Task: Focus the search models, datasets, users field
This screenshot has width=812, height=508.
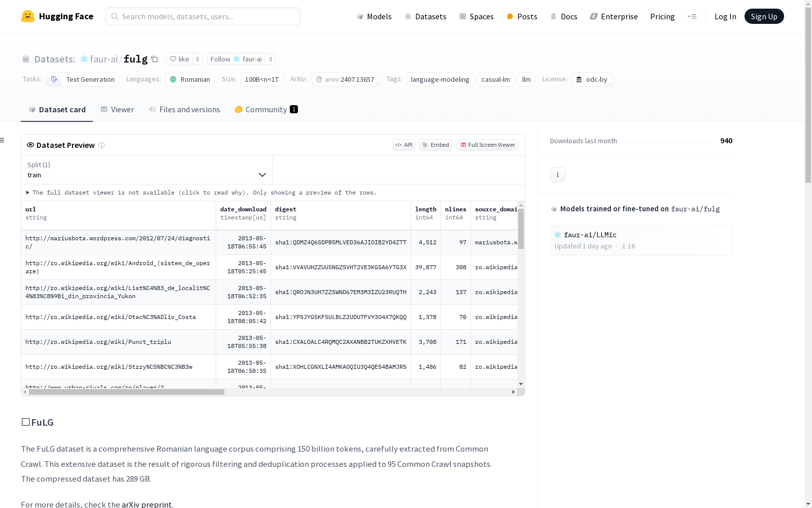Action: (203, 16)
